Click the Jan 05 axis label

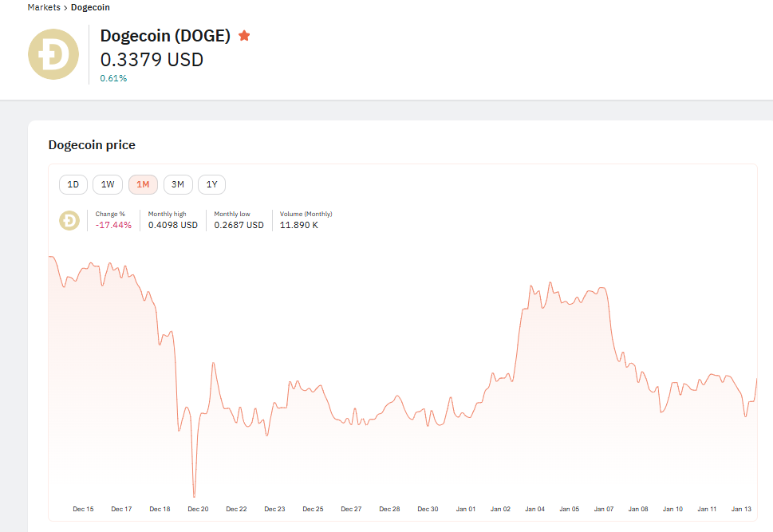click(x=570, y=509)
